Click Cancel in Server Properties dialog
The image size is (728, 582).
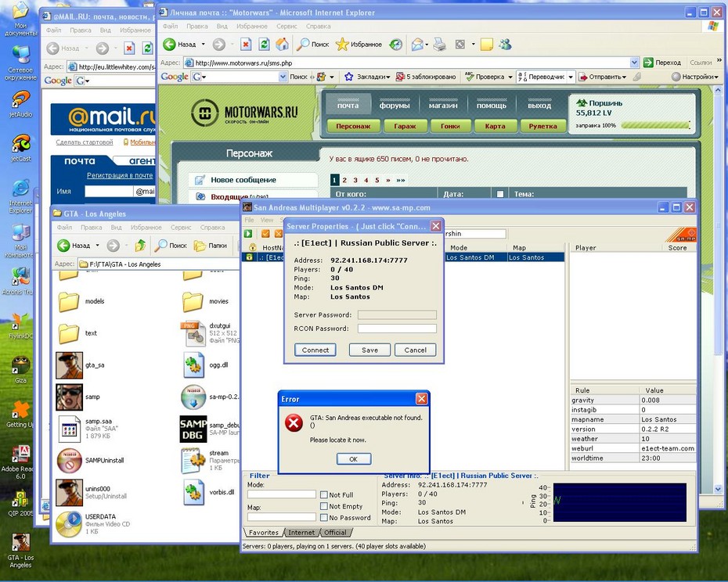[415, 350]
